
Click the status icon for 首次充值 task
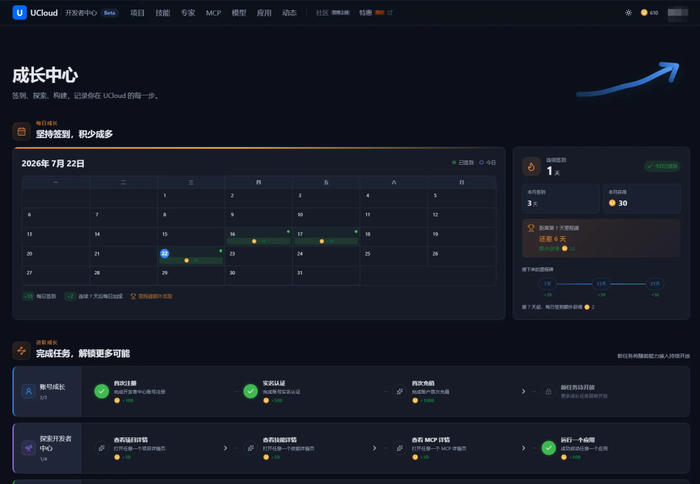(400, 391)
